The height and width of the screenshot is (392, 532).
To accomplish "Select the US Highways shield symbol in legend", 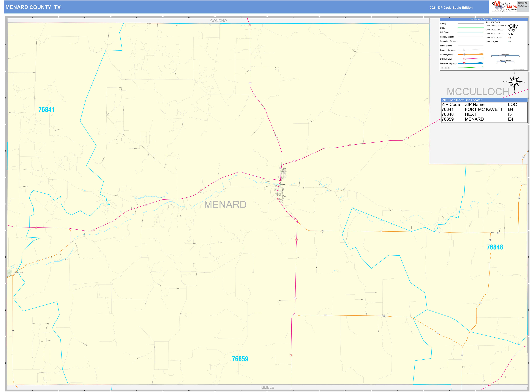I will 465,59.
